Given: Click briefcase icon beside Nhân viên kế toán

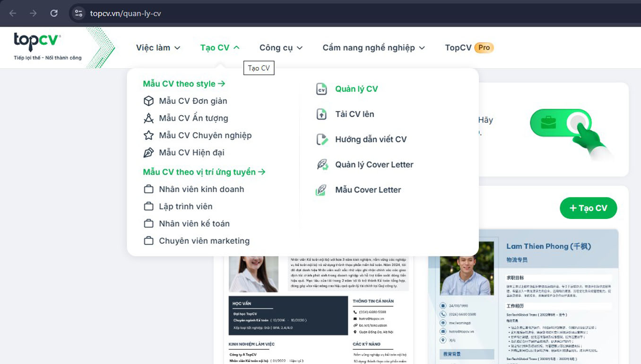Looking at the screenshot, I should tap(148, 224).
